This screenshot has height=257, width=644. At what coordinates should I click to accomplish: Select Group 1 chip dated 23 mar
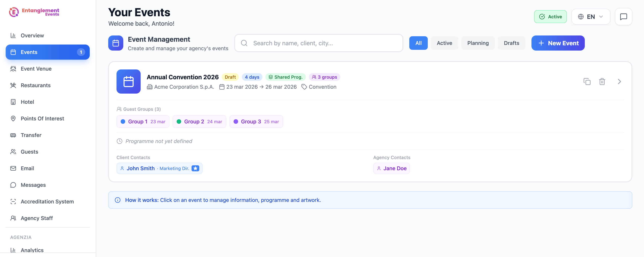tap(143, 122)
